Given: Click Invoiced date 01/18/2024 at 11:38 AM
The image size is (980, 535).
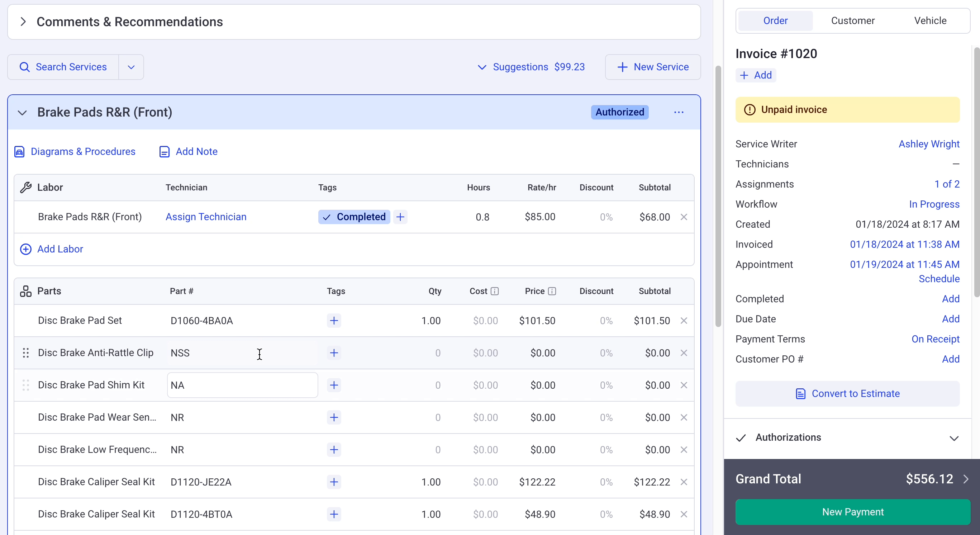Looking at the screenshot, I should click(x=905, y=244).
